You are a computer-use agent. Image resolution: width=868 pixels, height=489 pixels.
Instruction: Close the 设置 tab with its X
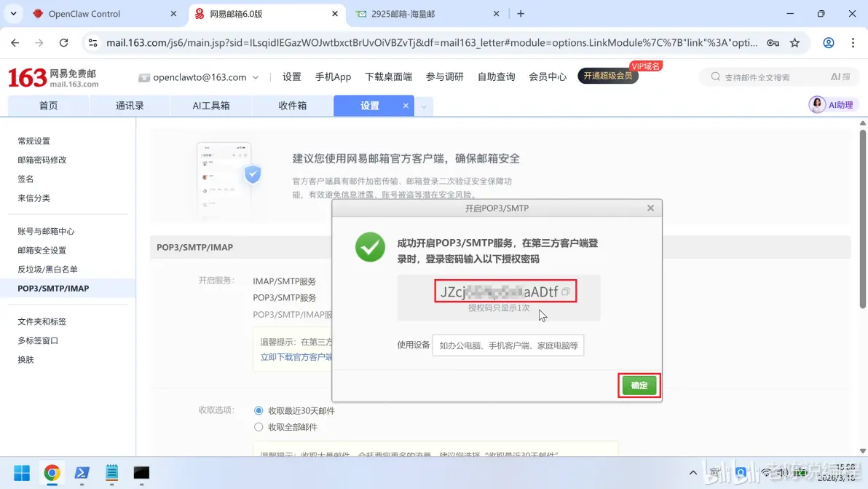pyautogui.click(x=406, y=105)
